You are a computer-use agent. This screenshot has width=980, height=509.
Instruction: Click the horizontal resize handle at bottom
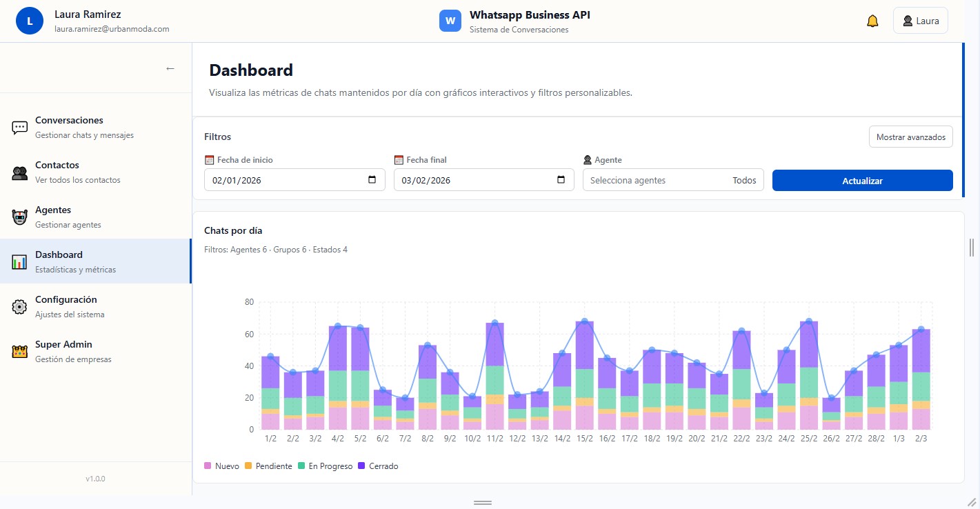(x=483, y=503)
